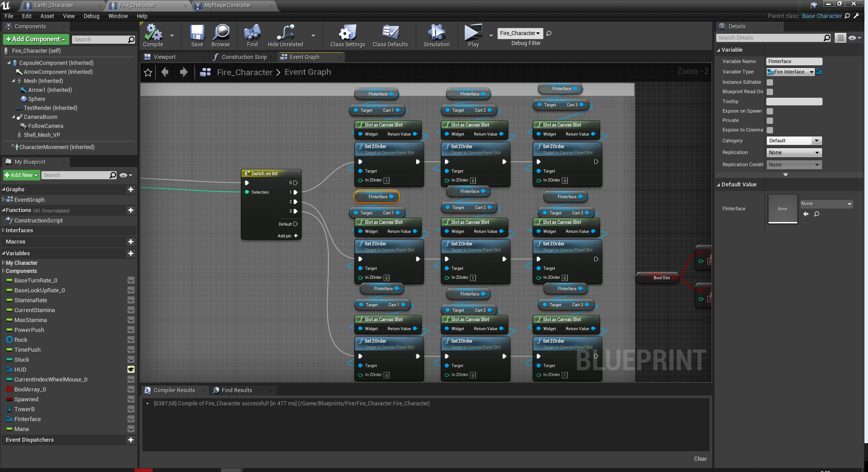Add a new Macro with plus icon
This screenshot has height=472, width=868.
click(x=131, y=242)
